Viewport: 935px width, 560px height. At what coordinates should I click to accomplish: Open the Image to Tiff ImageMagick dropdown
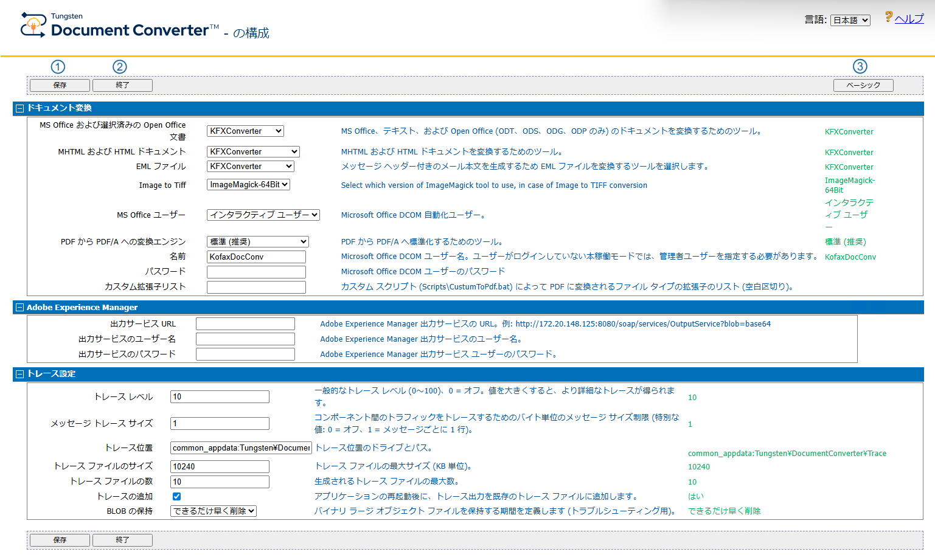pyautogui.click(x=248, y=184)
